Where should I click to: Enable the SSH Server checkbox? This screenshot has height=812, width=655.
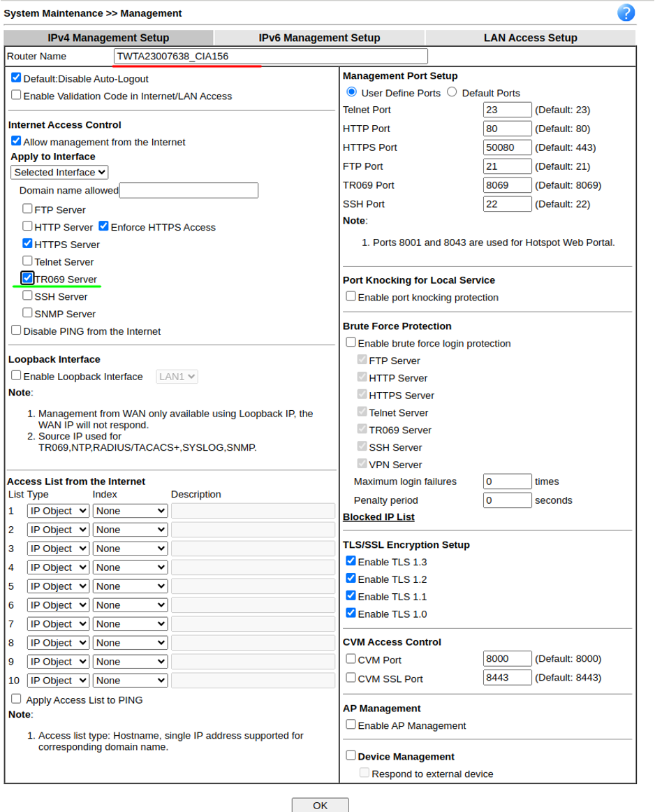(x=27, y=296)
